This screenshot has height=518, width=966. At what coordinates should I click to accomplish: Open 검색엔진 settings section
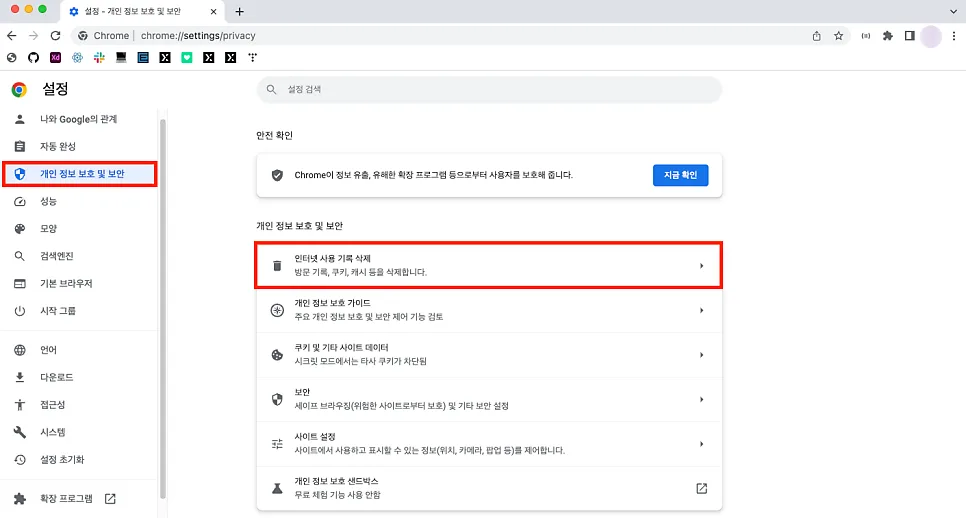coord(79,256)
